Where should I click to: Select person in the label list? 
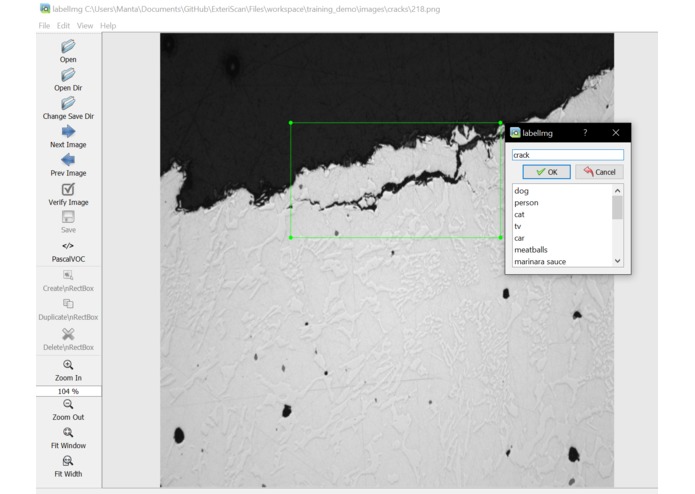(x=562, y=203)
